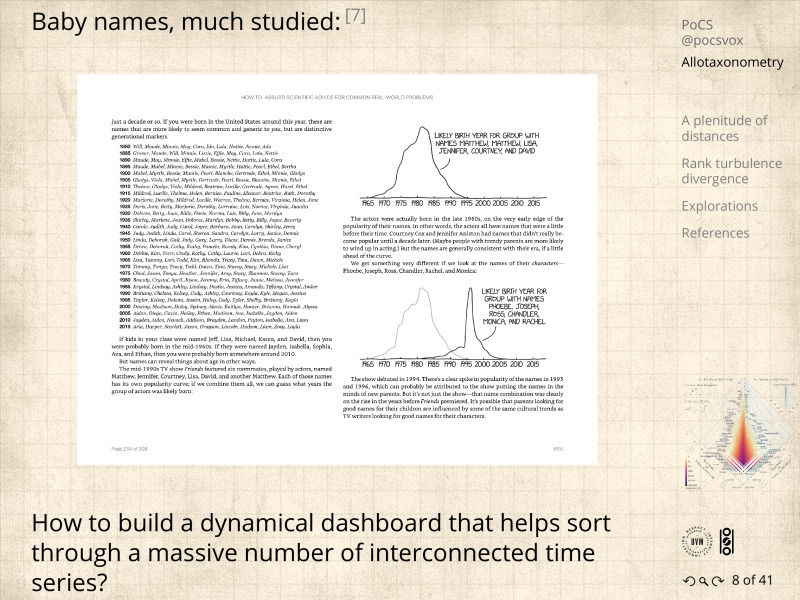This screenshot has height=600, width=800.
Task: Click the UVM circular seal logo
Action: click(698, 541)
